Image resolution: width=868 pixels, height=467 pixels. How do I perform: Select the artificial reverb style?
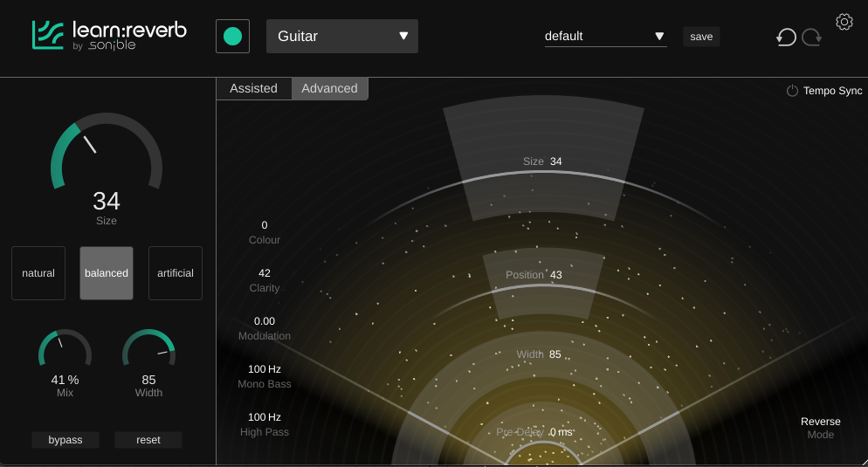tap(176, 273)
